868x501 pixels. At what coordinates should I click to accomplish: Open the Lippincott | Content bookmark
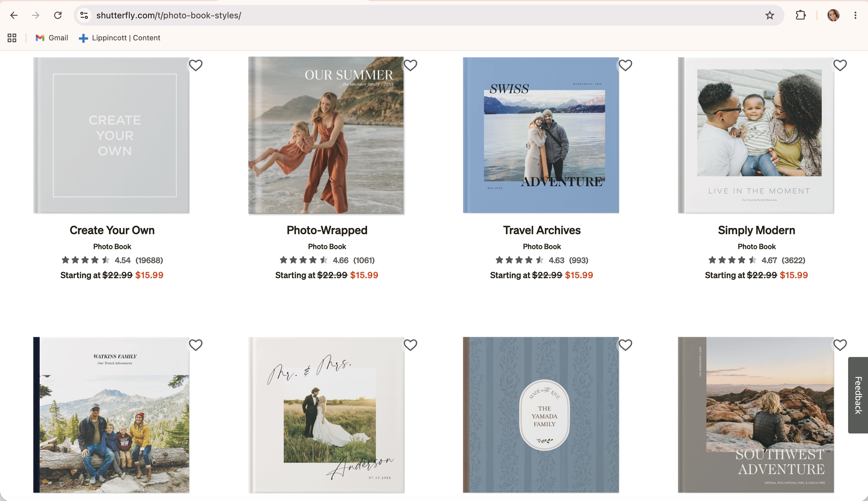(x=119, y=38)
